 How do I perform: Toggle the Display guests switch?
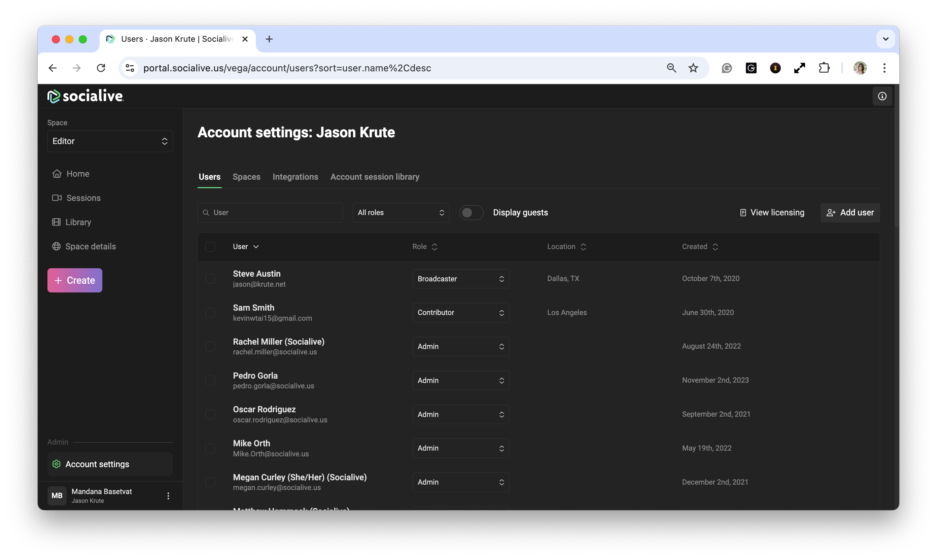(x=471, y=212)
